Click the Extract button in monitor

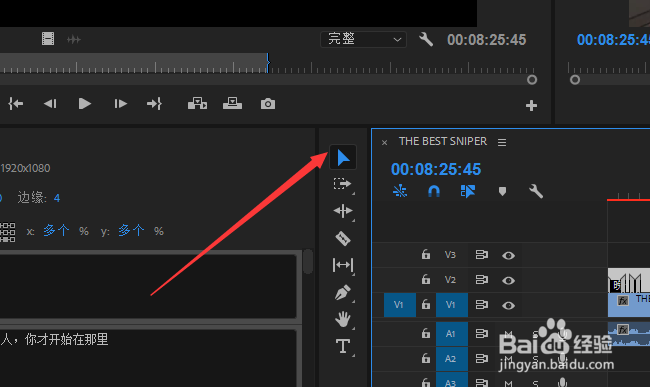[232, 103]
